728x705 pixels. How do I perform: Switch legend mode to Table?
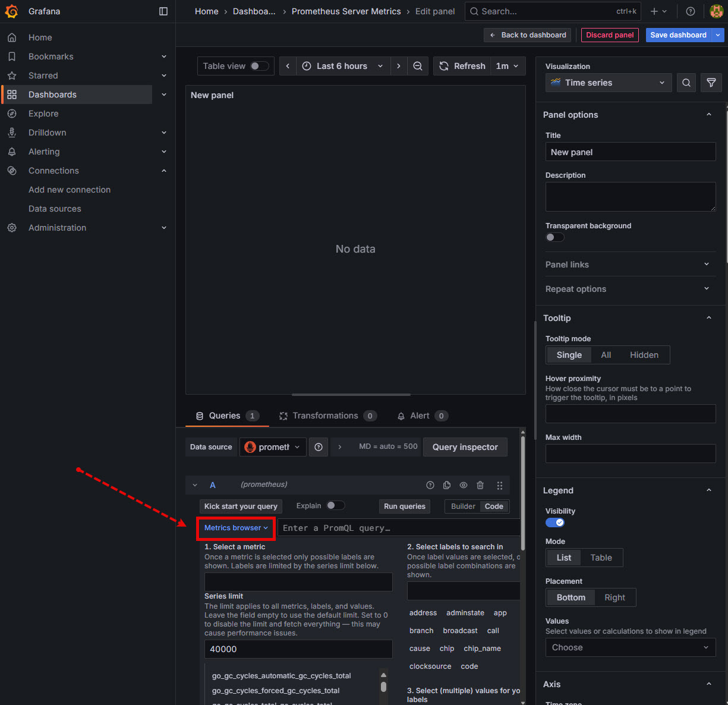tap(601, 558)
